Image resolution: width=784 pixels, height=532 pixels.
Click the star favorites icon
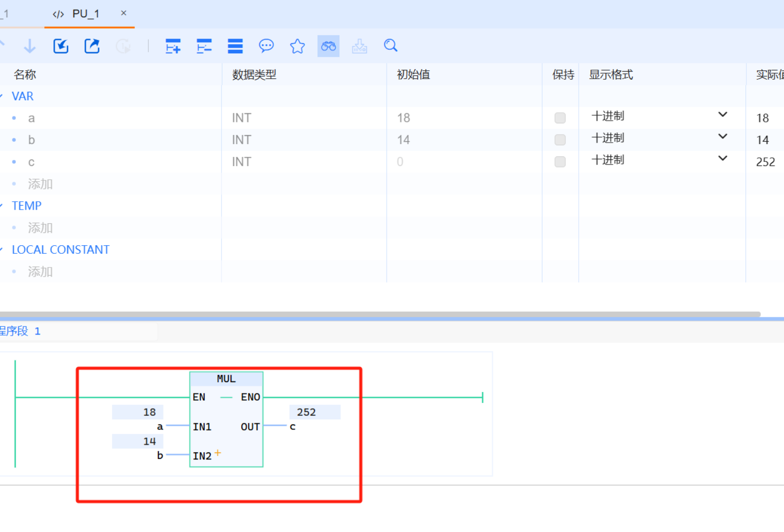(297, 46)
